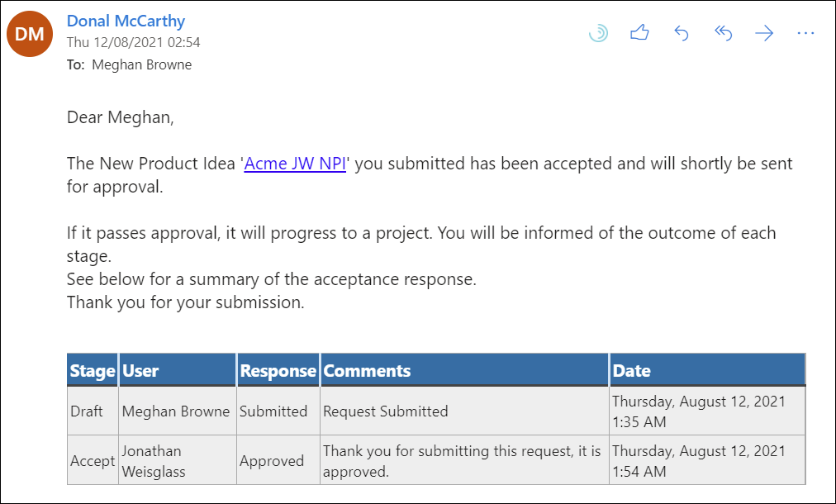Click the Response column header
This screenshot has height=504, width=836.
pyautogui.click(x=278, y=371)
